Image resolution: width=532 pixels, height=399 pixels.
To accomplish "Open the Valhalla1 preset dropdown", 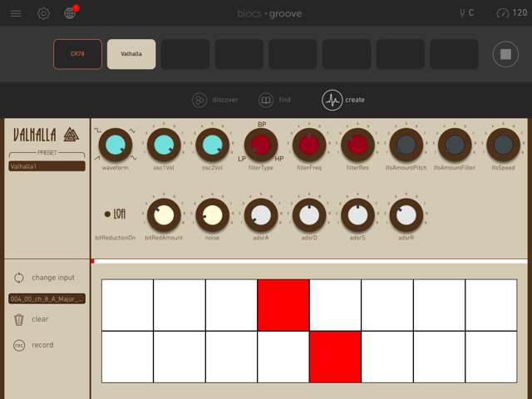I will click(47, 166).
